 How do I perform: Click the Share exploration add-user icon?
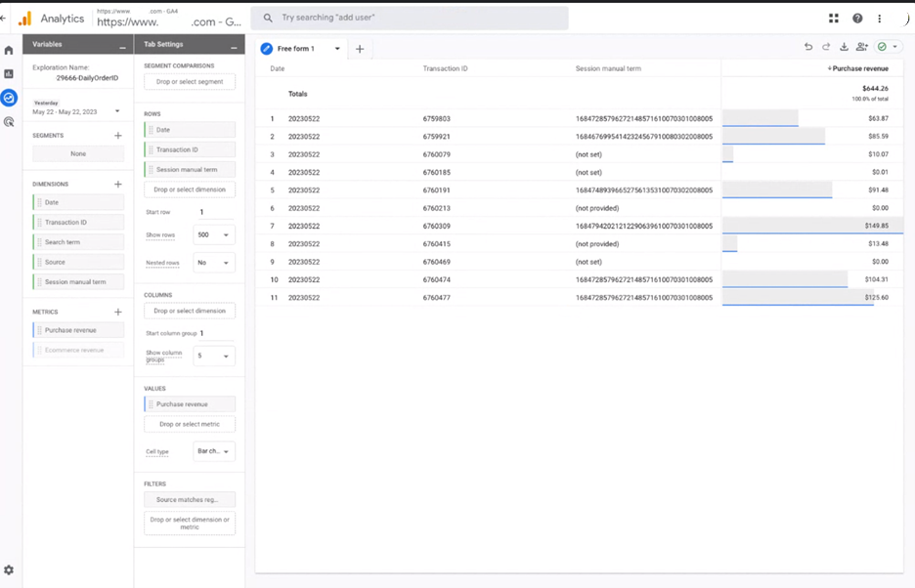(862, 47)
